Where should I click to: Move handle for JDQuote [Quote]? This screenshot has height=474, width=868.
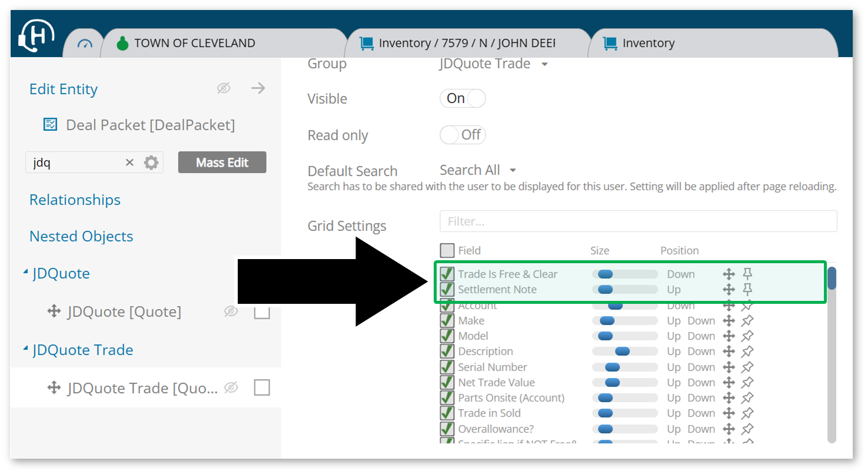54,311
